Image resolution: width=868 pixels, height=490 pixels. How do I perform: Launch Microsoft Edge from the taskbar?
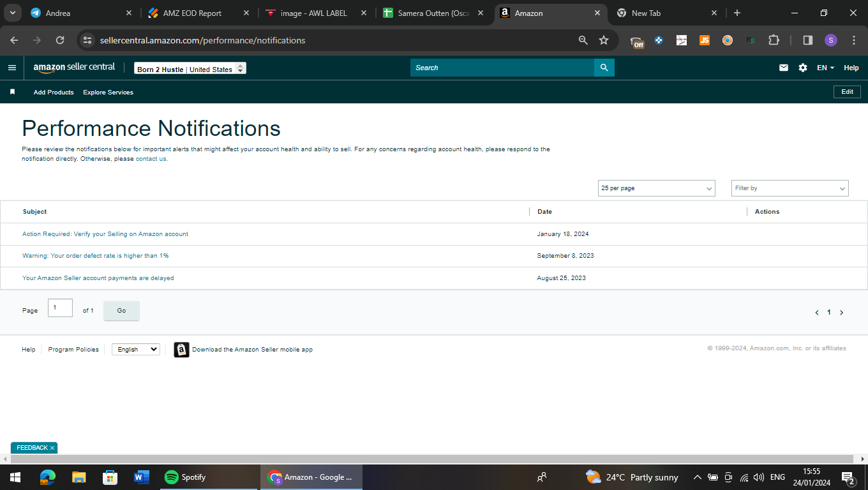[48, 477]
